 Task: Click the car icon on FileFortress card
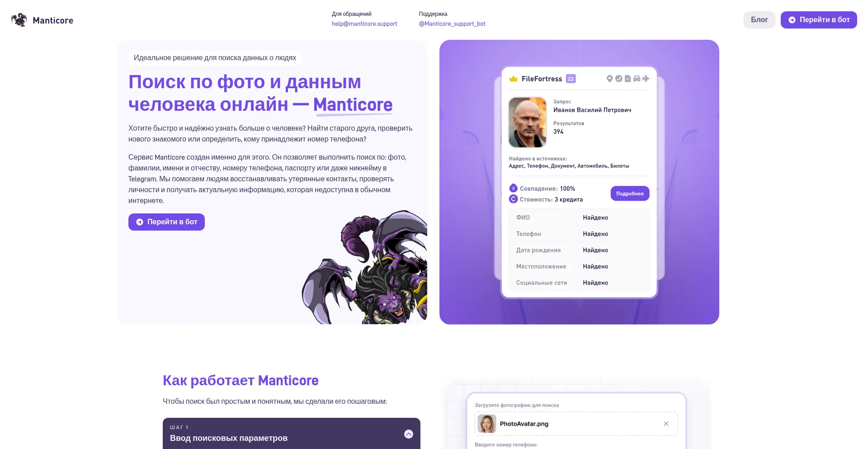637,79
